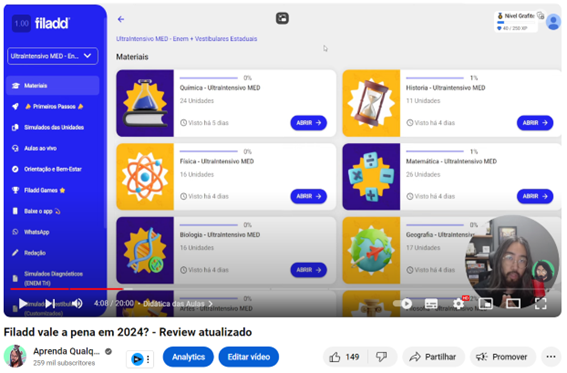567x373 pixels.
Task: Click the Química progress bar
Action: click(x=209, y=78)
